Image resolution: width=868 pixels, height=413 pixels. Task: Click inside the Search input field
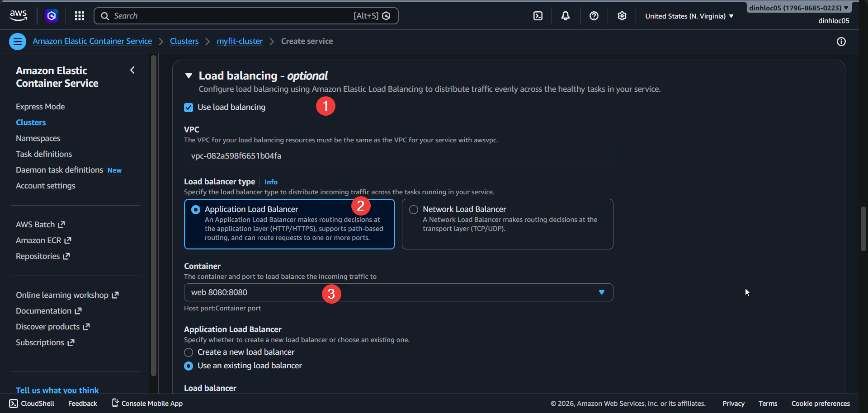[x=226, y=15]
